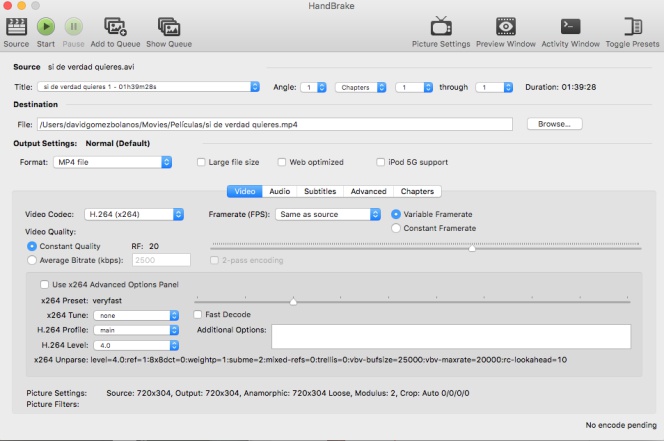Switch to the Subtitles tab

pyautogui.click(x=320, y=191)
